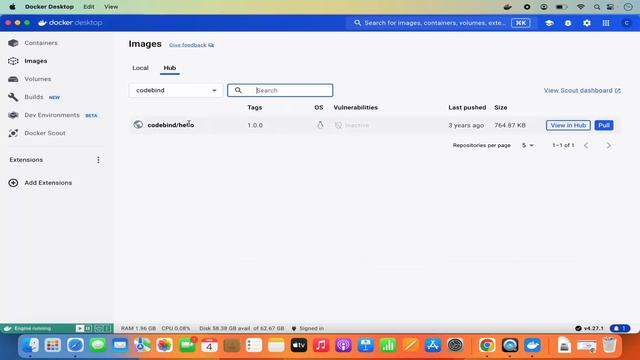Click the Hub images Search field
The image size is (640, 360).
(280, 90)
